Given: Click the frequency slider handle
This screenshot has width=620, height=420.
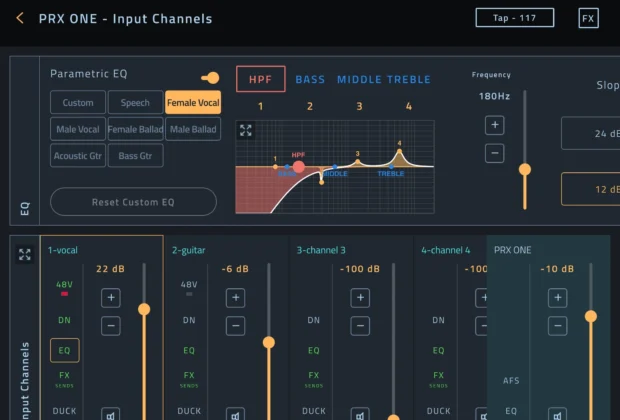Looking at the screenshot, I should click(525, 169).
